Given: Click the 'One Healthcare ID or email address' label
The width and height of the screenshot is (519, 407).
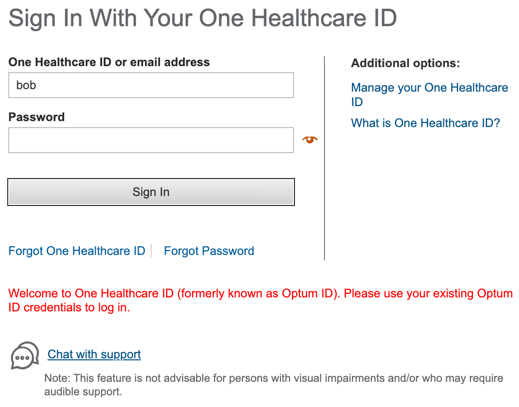Looking at the screenshot, I should (x=109, y=62).
